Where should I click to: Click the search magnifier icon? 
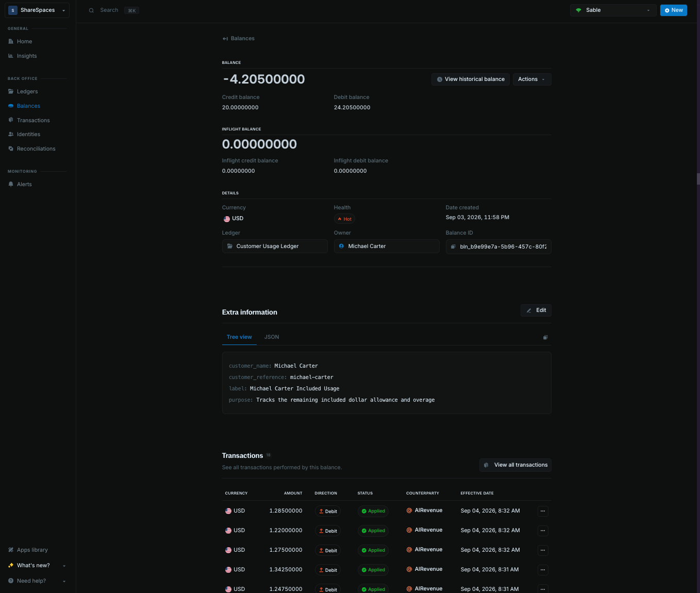[x=91, y=10]
